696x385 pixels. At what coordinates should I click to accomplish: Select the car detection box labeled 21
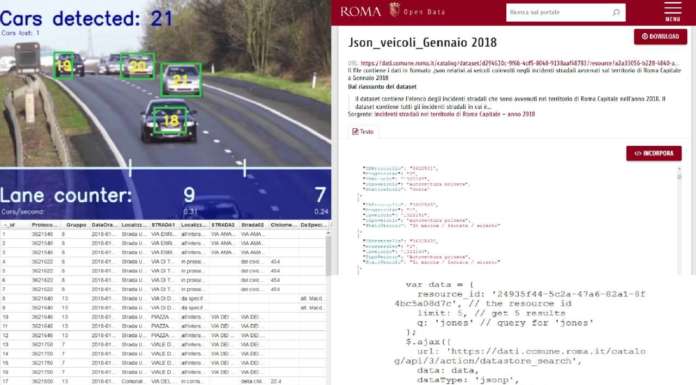[181, 80]
